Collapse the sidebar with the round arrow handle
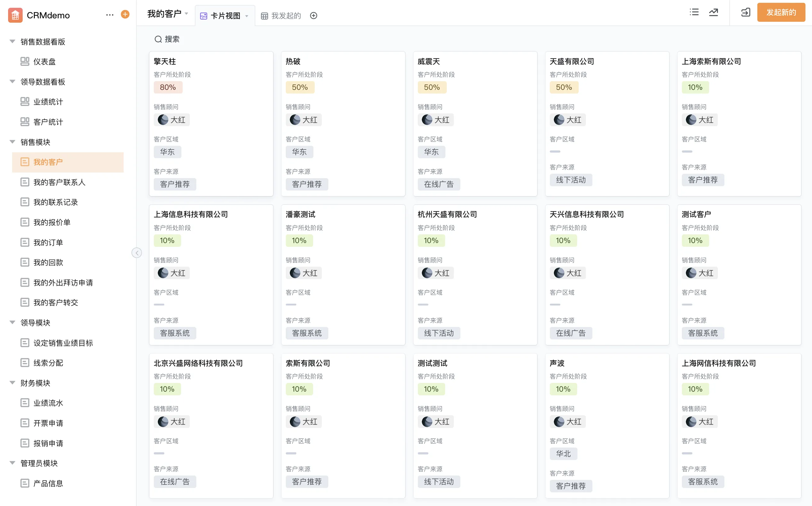 (136, 253)
